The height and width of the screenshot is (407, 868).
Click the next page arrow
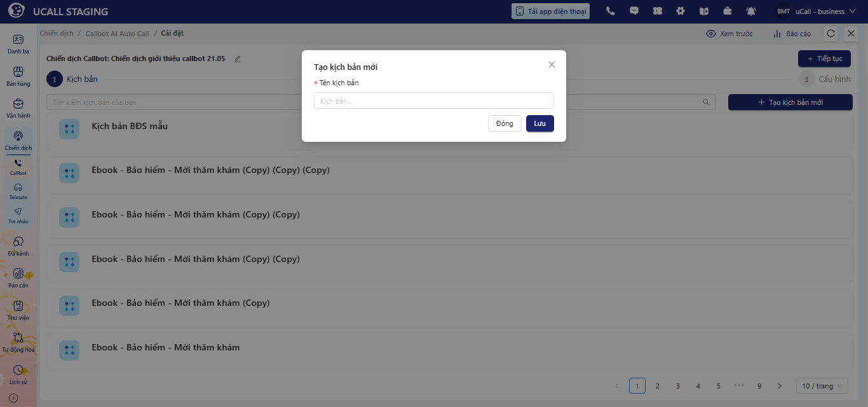(x=780, y=386)
